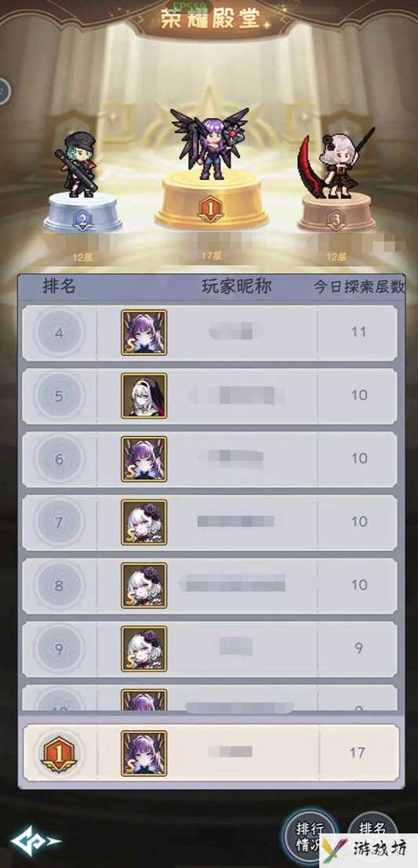Select the rank 5 leaderboard row score 10
Viewport: 418px width, 868px height.
[359, 395]
